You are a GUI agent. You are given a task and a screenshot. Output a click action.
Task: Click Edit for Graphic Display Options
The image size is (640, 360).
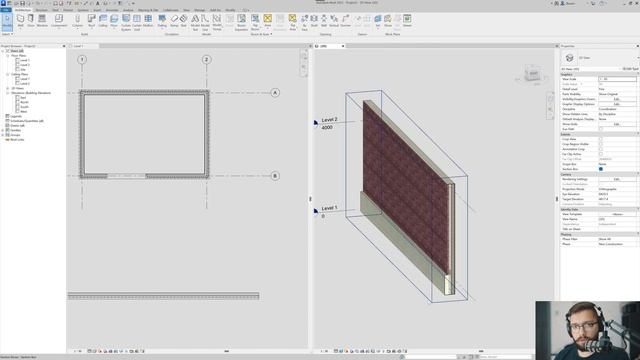[617, 104]
